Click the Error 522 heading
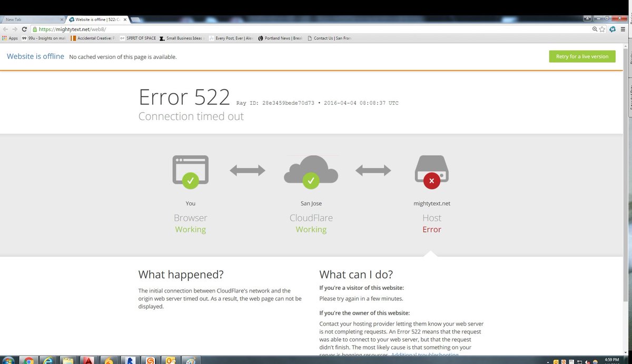 coord(184,97)
